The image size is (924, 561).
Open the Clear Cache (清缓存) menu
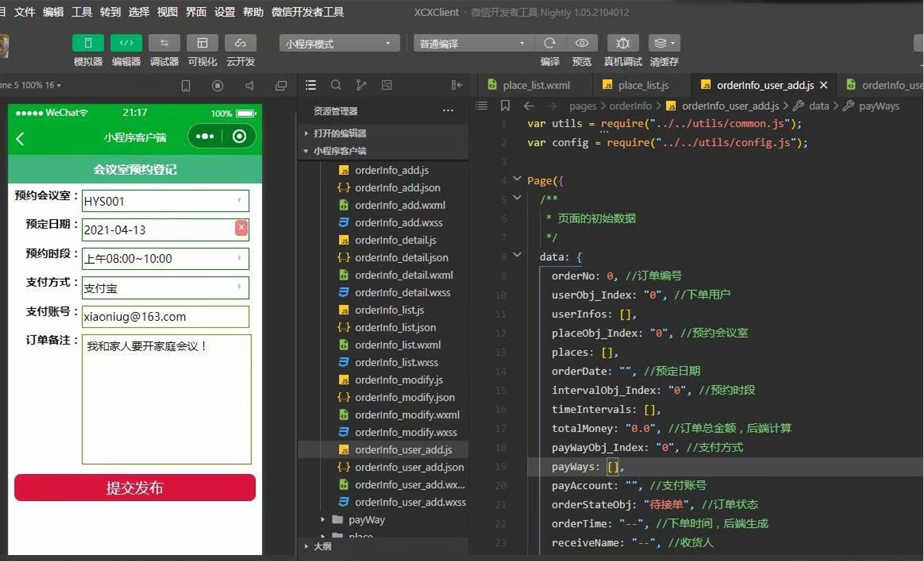tap(664, 43)
